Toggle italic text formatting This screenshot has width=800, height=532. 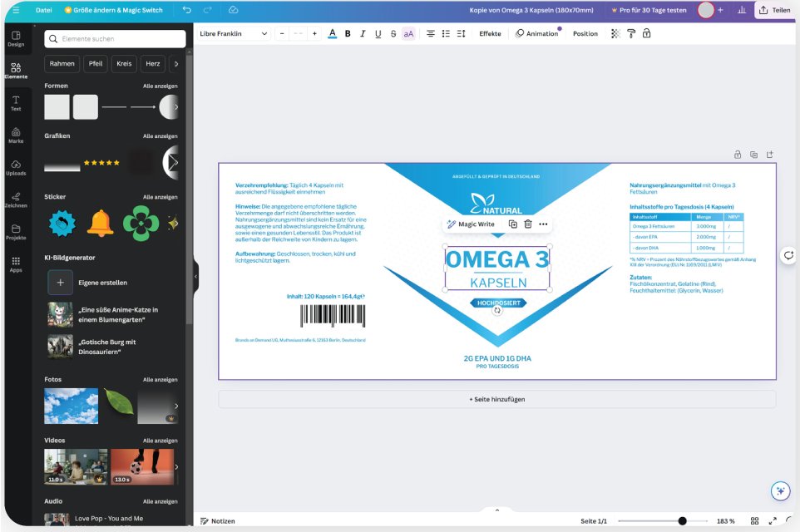point(363,34)
